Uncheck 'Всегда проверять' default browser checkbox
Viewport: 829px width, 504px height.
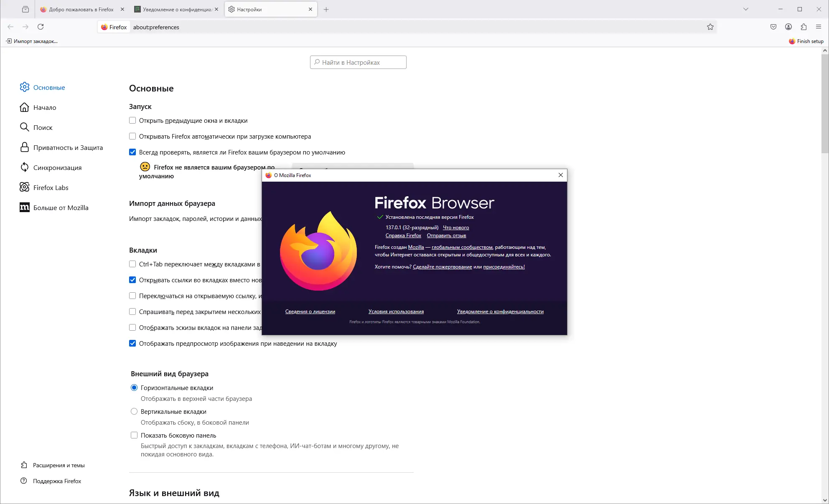(132, 152)
